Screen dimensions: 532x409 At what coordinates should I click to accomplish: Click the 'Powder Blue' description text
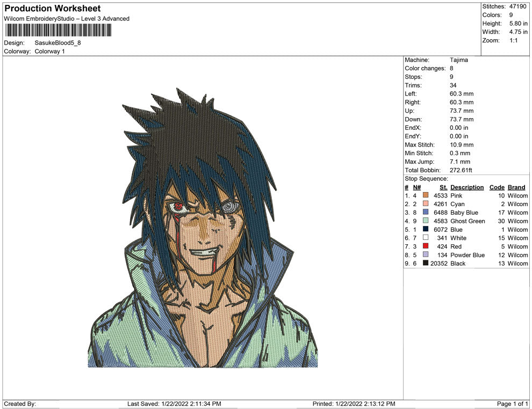(468, 255)
